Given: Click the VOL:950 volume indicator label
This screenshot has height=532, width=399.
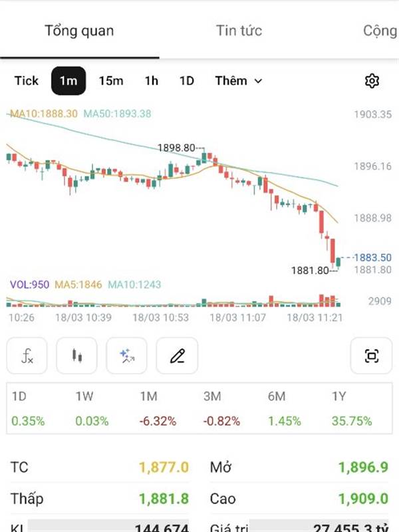Looking at the screenshot, I should coord(29,285).
